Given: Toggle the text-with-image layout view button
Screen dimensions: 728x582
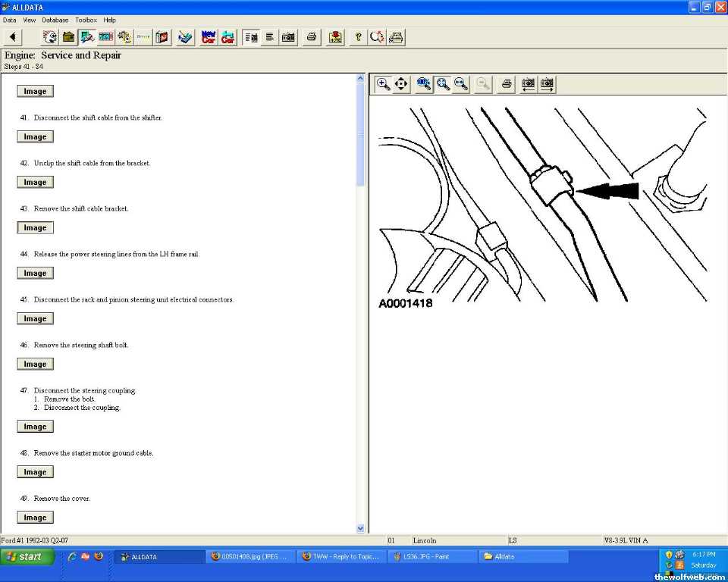Looking at the screenshot, I should click(x=251, y=37).
